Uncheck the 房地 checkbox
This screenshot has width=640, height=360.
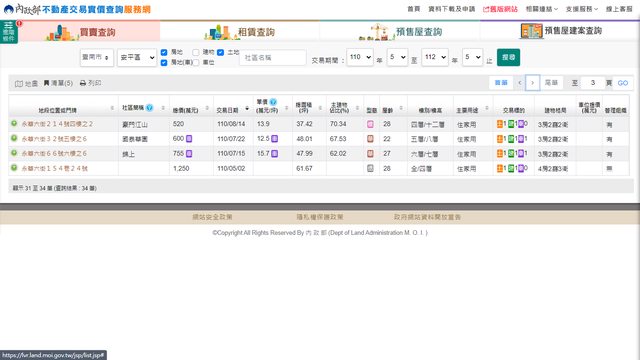click(x=164, y=52)
